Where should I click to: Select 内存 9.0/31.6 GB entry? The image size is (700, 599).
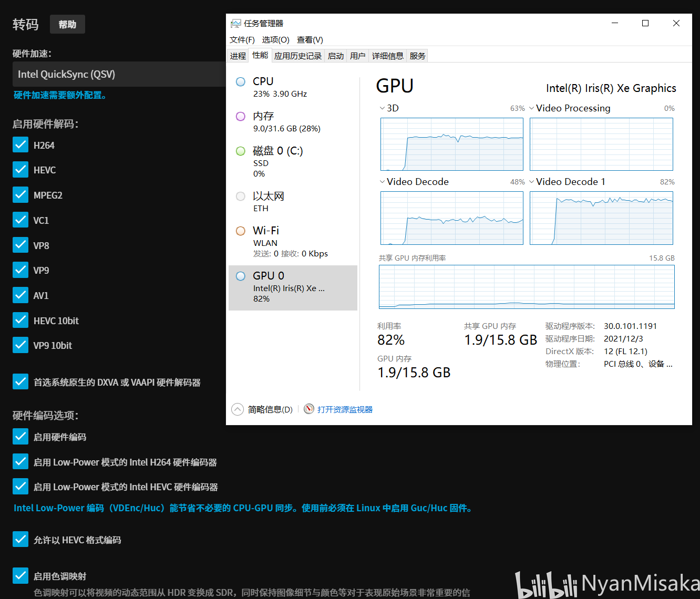(x=293, y=122)
